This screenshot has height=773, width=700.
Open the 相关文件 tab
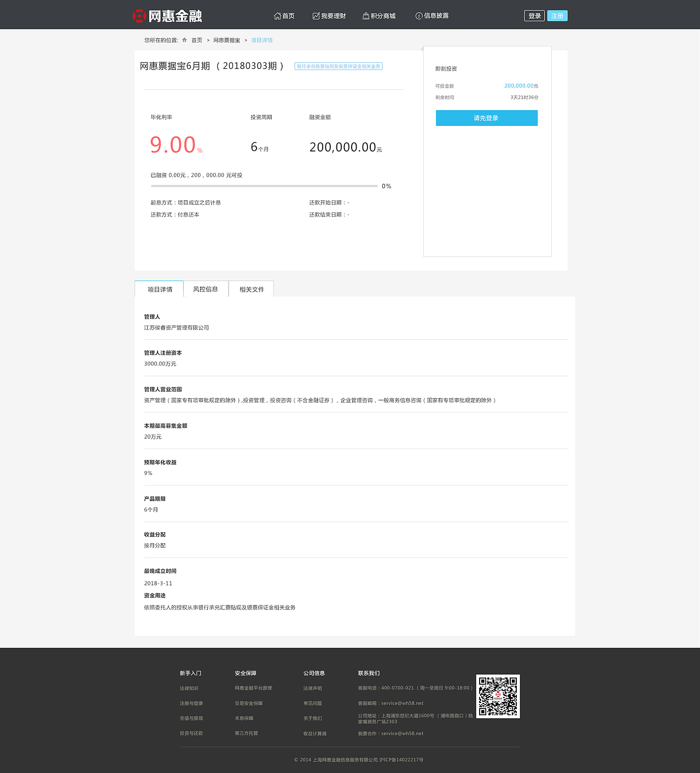tap(251, 289)
